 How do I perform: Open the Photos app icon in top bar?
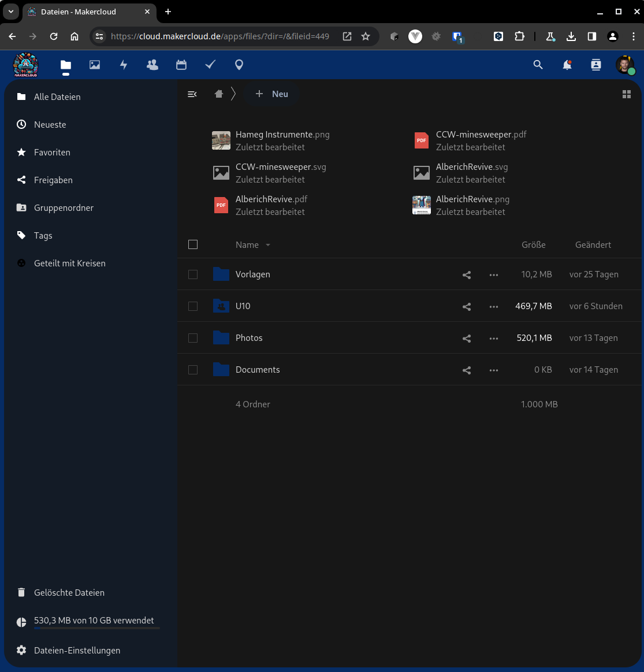[95, 65]
